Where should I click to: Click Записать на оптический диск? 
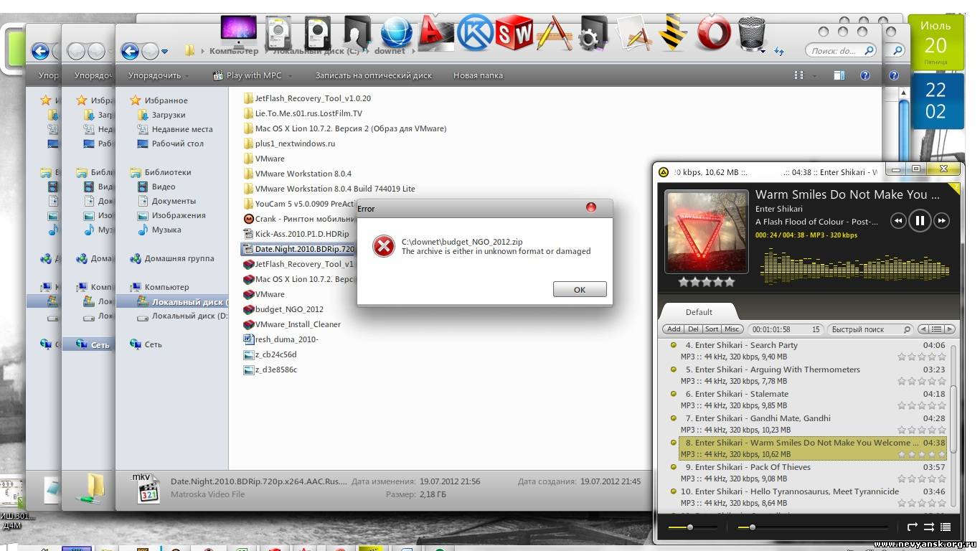click(374, 75)
